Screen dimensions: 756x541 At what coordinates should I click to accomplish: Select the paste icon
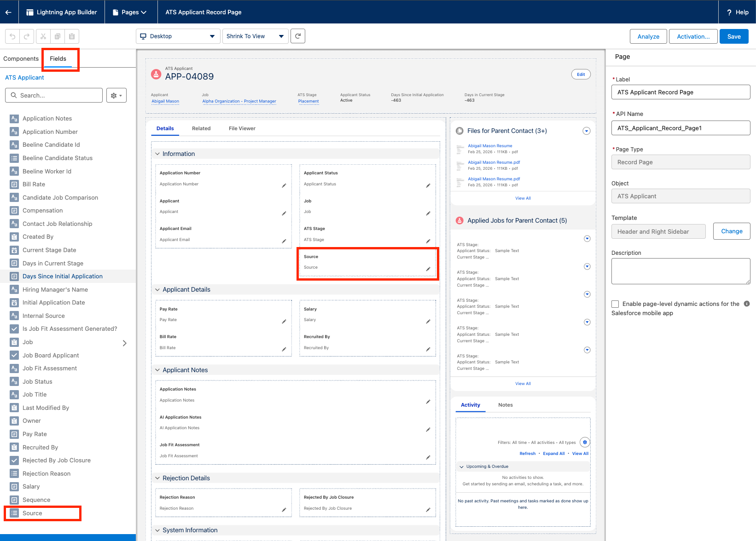71,36
